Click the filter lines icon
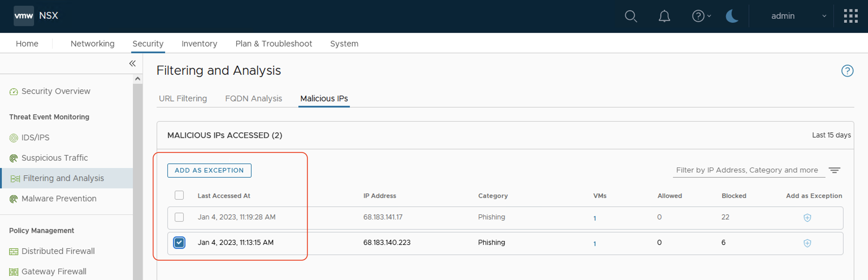The image size is (868, 280). (x=834, y=170)
